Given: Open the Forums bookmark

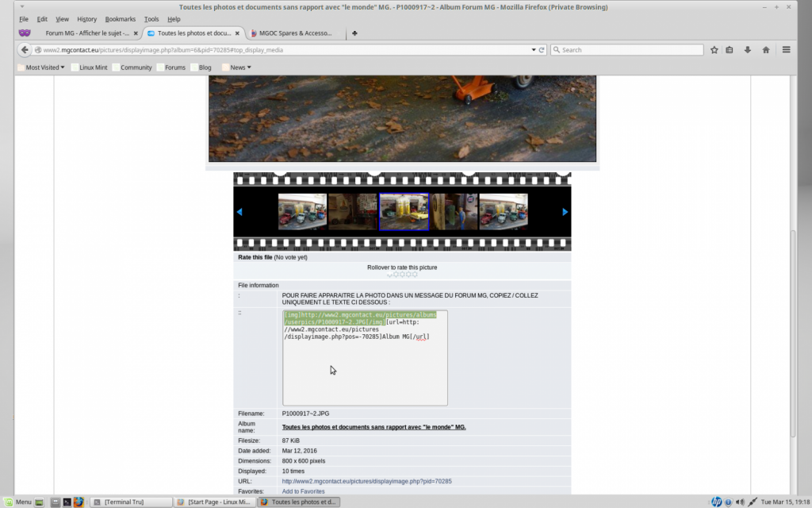Looking at the screenshot, I should tap(171, 67).
